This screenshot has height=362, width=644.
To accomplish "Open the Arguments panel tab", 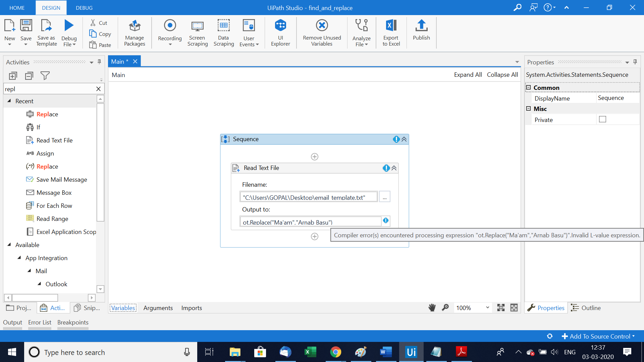I will click(x=158, y=308).
